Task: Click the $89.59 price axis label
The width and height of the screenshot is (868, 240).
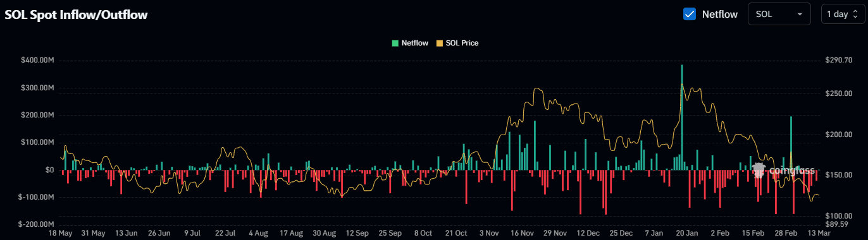Action: [x=837, y=224]
